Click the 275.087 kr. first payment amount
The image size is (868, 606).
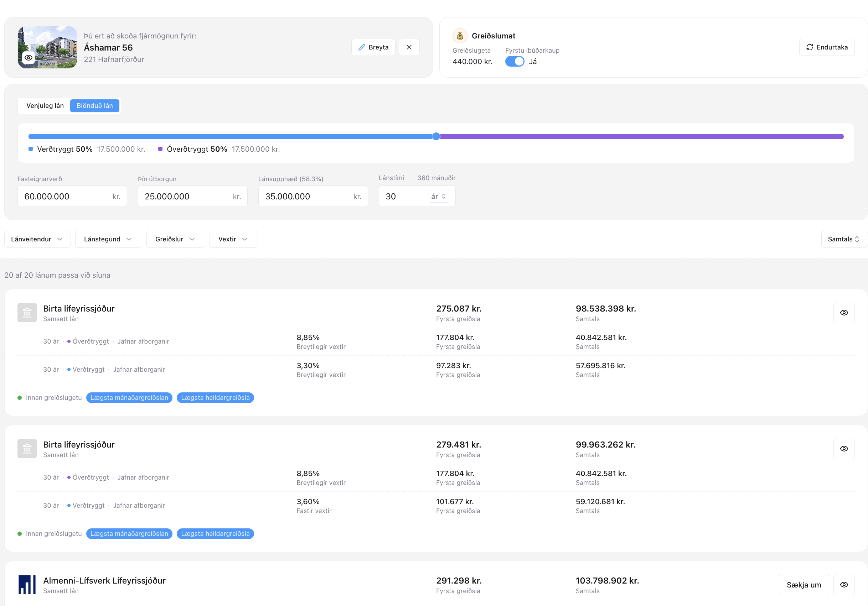(459, 309)
